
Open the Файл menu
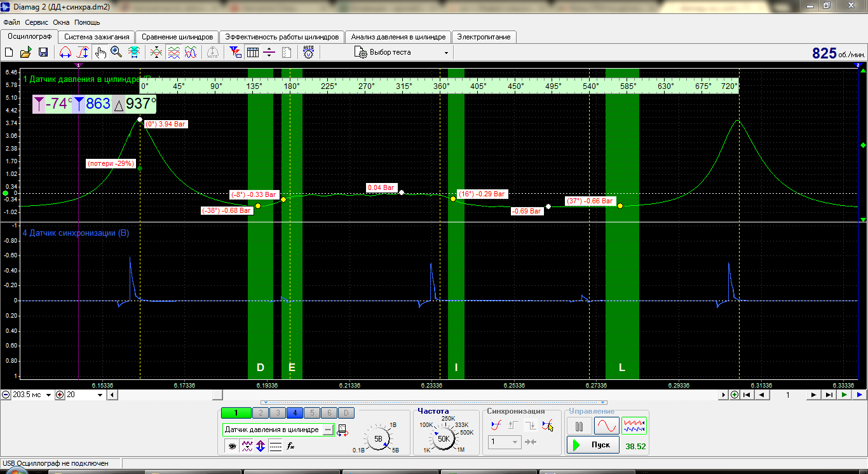point(11,22)
